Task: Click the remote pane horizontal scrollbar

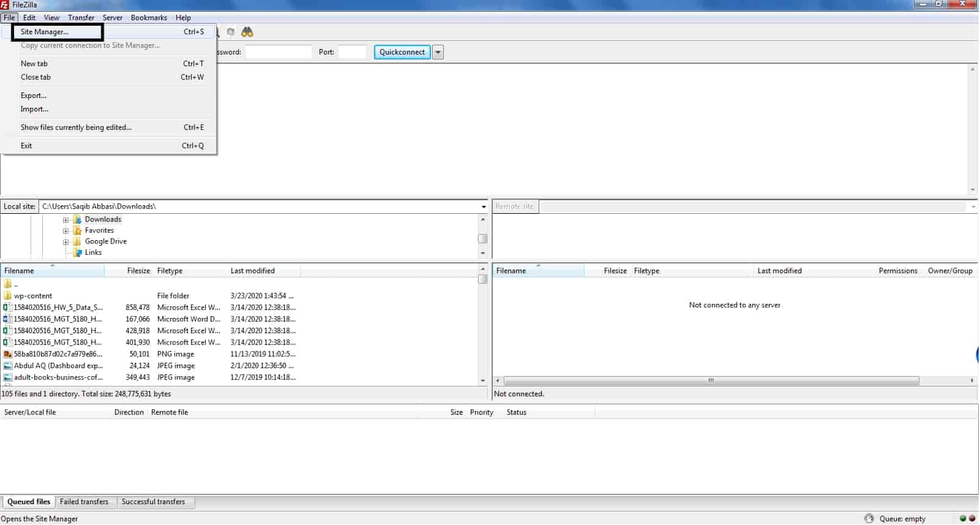Action: pyautogui.click(x=711, y=380)
